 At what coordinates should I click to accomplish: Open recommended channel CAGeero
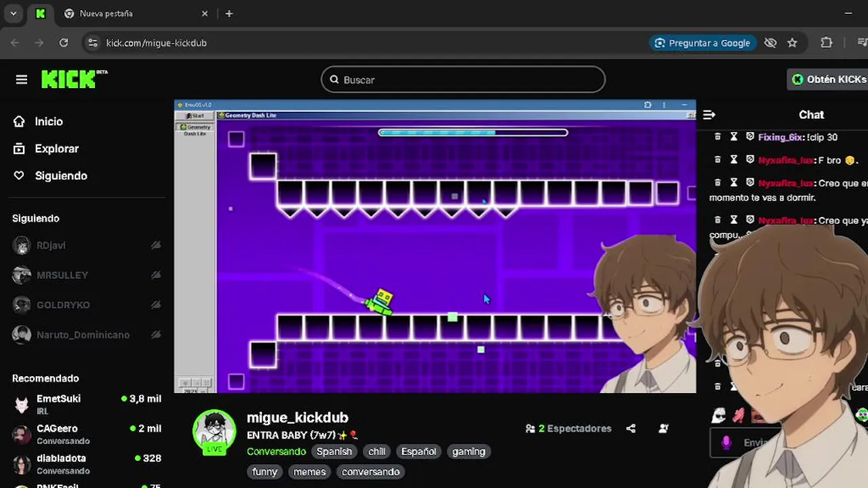pyautogui.click(x=87, y=434)
